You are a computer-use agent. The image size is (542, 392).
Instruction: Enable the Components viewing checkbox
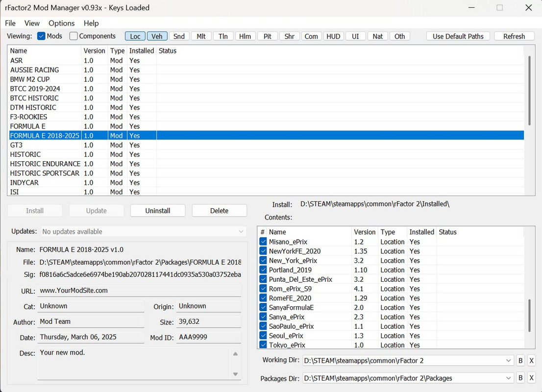coord(74,36)
